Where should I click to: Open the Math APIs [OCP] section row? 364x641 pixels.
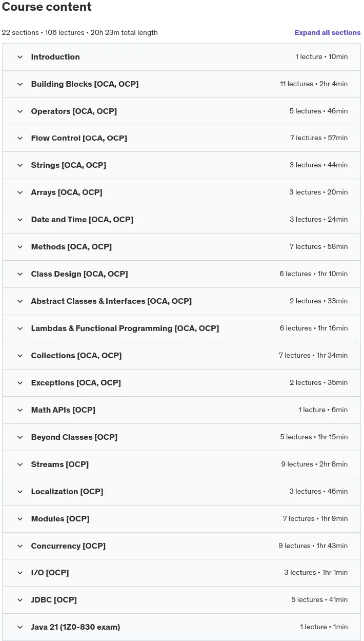(x=181, y=410)
